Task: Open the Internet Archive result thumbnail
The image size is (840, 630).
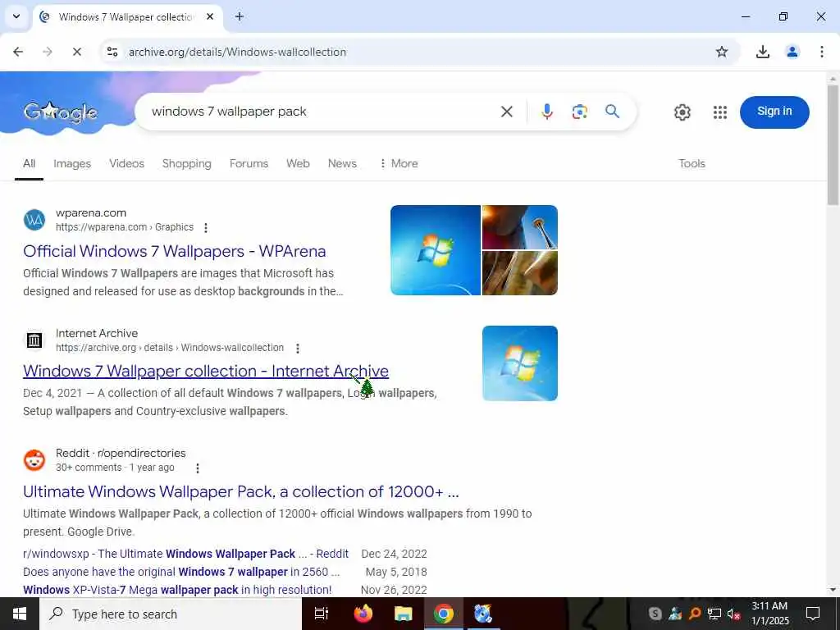Action: point(519,363)
